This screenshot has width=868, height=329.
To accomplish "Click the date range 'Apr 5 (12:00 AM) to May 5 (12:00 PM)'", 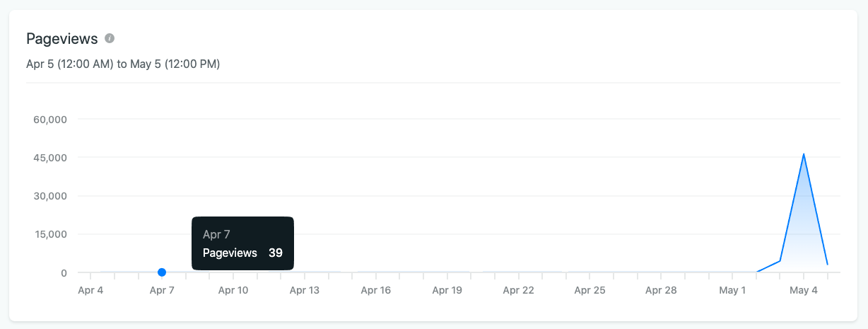I will tap(123, 64).
